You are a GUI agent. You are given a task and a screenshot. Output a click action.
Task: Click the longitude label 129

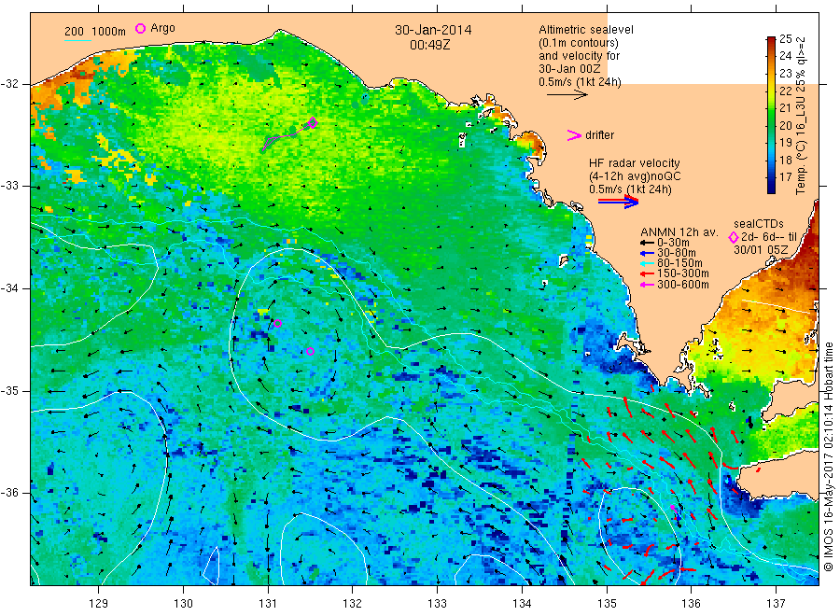point(99,604)
